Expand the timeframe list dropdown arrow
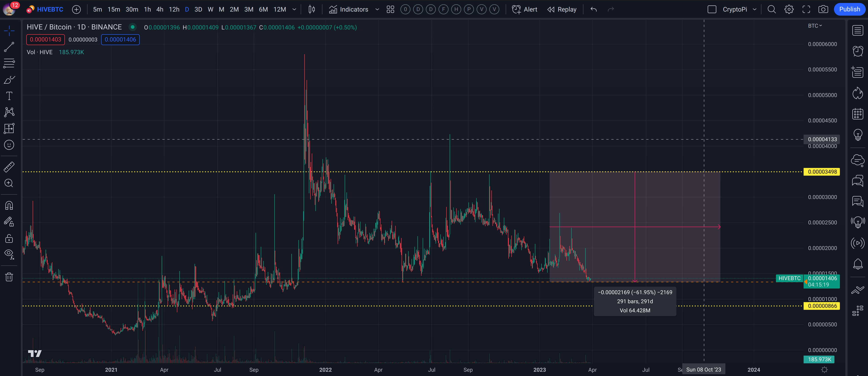This screenshot has width=868, height=376. coord(294,10)
